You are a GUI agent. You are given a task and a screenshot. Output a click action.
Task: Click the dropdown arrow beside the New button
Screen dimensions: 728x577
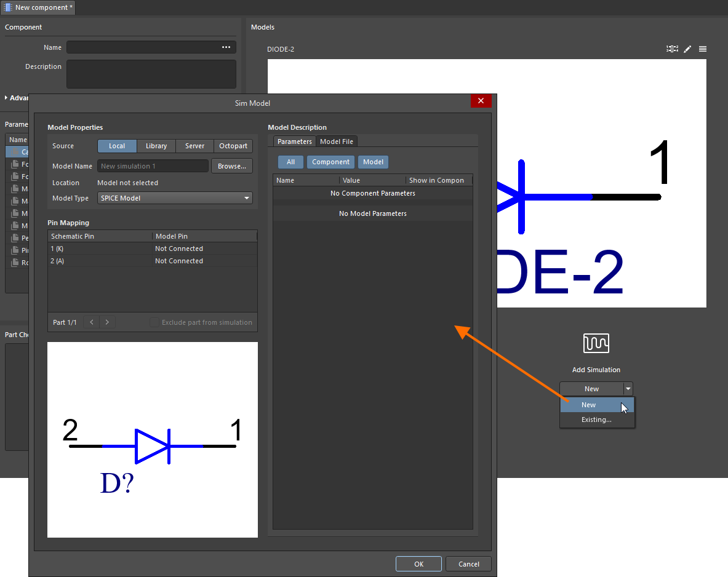pyautogui.click(x=628, y=389)
